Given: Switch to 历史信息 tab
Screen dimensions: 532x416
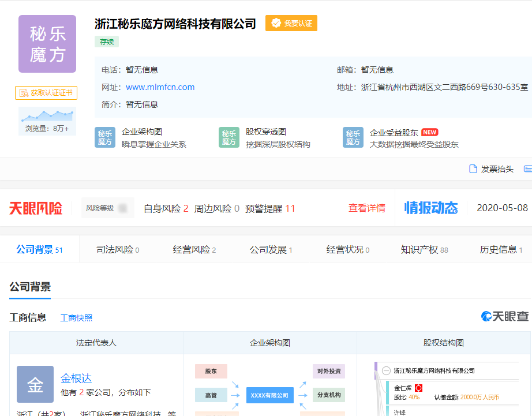Looking at the screenshot, I should (501, 249).
